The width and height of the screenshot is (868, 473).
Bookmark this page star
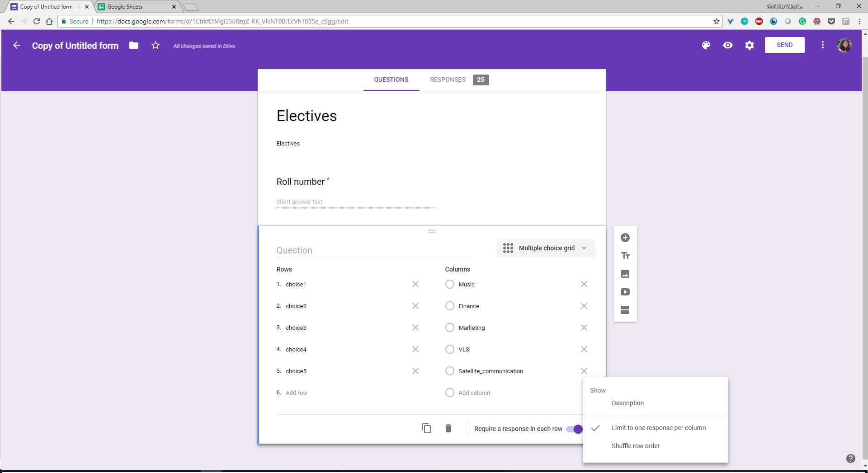[717, 21]
